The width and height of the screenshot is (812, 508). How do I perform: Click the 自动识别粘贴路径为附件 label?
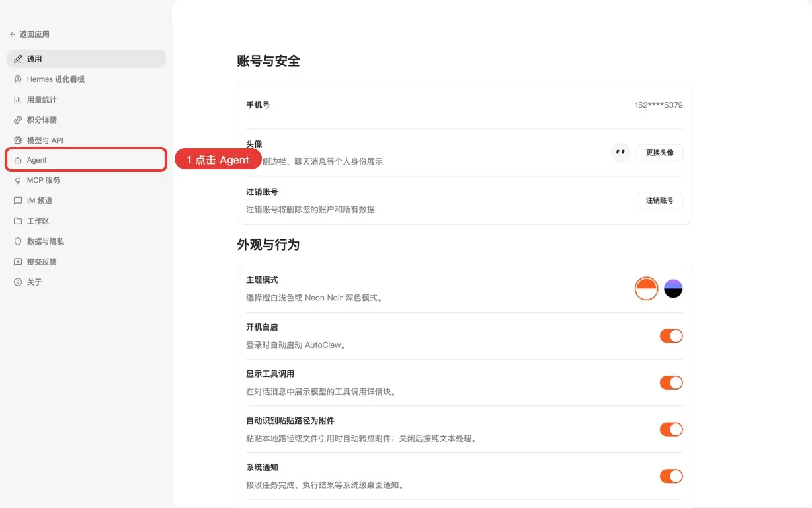290,421
